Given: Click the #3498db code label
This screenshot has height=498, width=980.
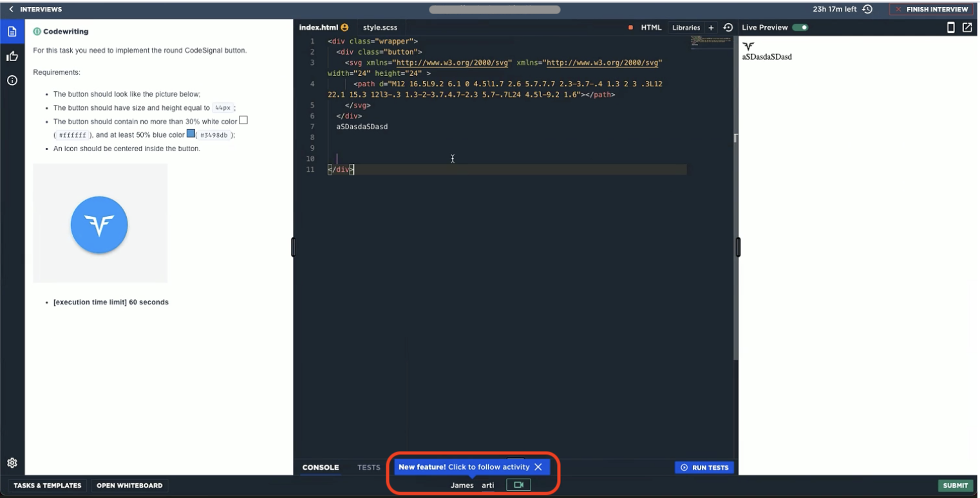Looking at the screenshot, I should click(213, 135).
